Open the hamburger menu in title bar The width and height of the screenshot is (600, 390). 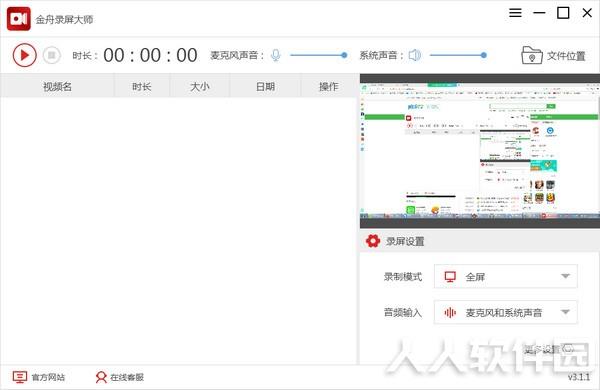pyautogui.click(x=515, y=13)
